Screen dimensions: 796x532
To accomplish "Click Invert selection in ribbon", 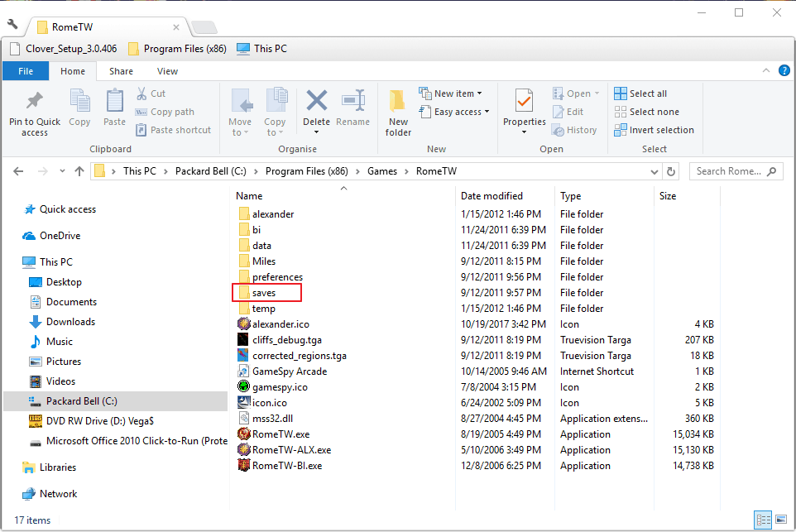I will [x=654, y=130].
